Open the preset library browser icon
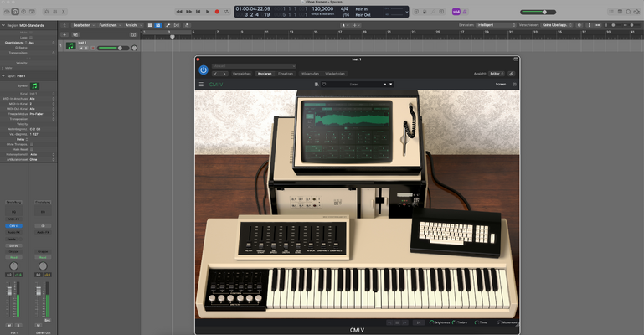Viewport: 644px width, 335px height. (x=317, y=84)
